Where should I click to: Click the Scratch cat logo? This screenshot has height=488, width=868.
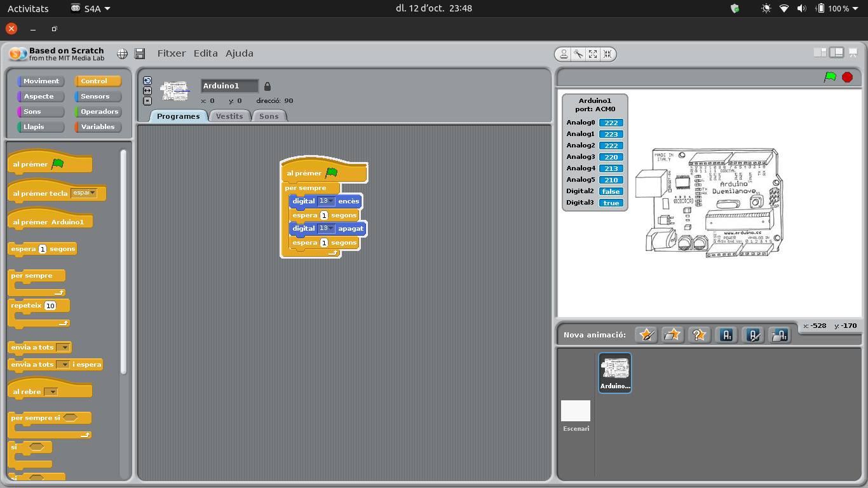coord(18,54)
